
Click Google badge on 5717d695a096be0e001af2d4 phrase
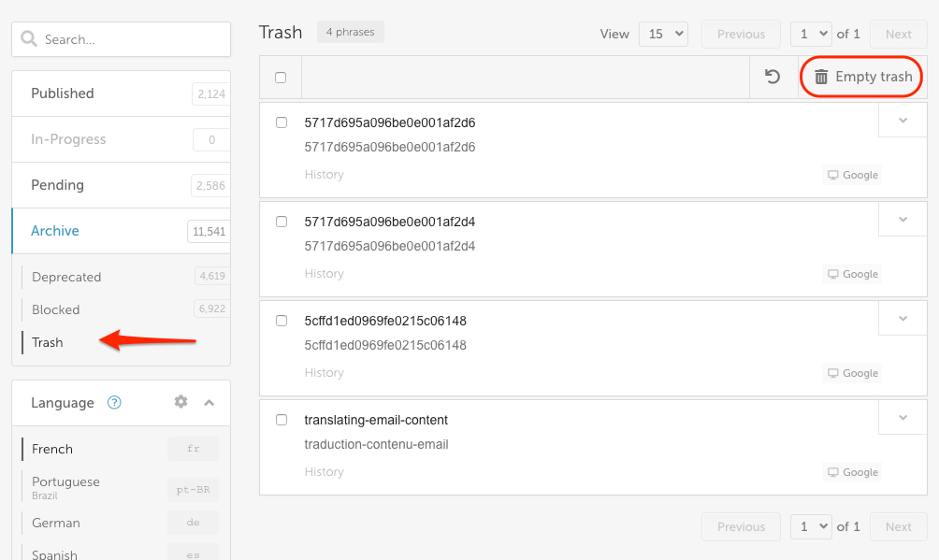click(x=852, y=274)
